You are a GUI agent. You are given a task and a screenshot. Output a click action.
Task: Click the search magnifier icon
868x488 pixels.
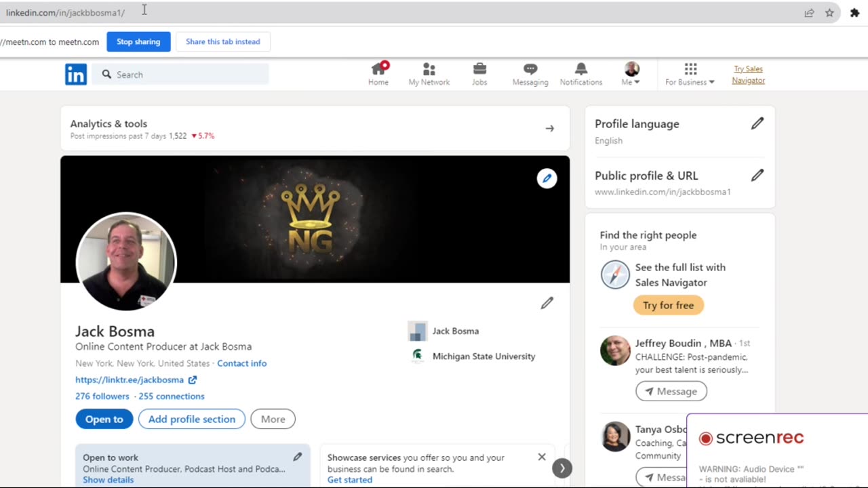(x=106, y=75)
